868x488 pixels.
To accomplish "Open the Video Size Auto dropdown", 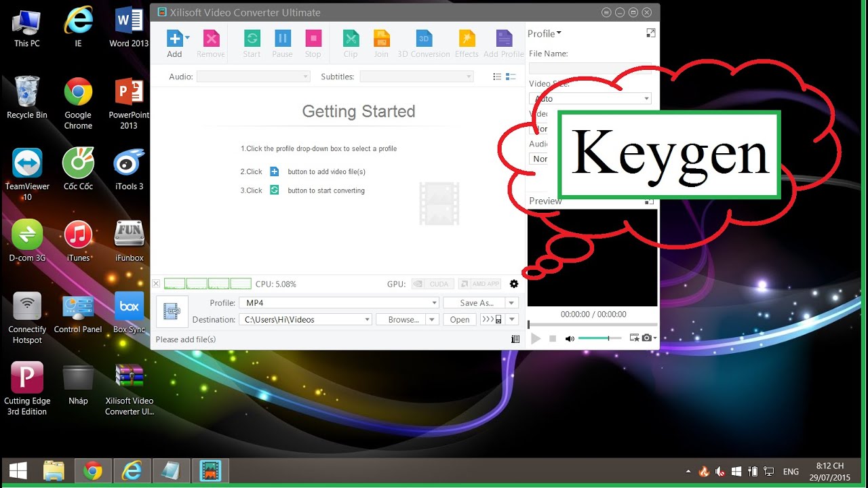I will click(x=590, y=98).
